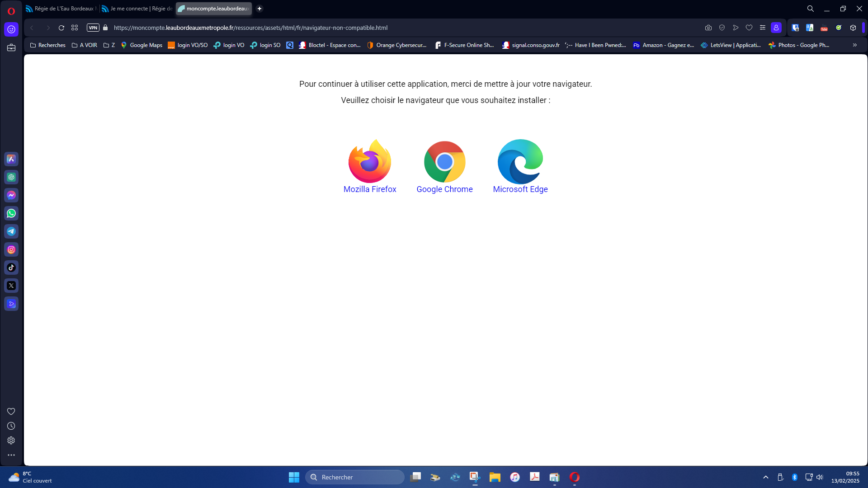Click the Rechercher taskbar search box
Image resolution: width=868 pixels, height=488 pixels.
tap(355, 477)
